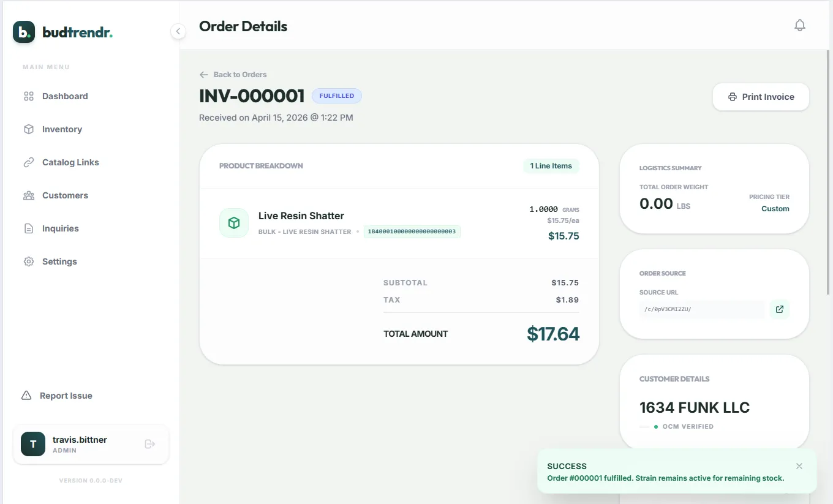Click the 1 Line Items badge
This screenshot has width=833, height=504.
point(551,166)
